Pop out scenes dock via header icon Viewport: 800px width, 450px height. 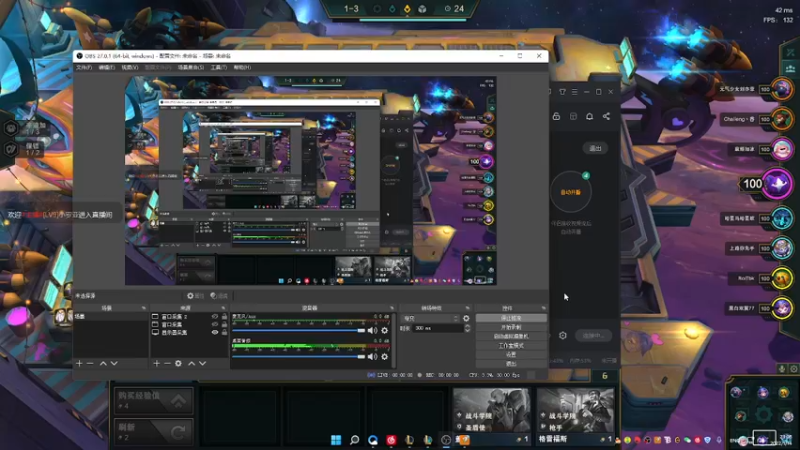[x=143, y=308]
